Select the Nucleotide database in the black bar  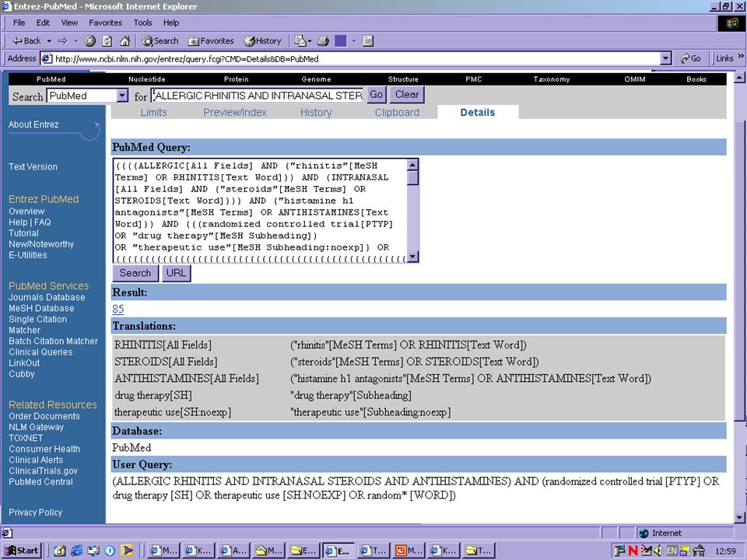pos(147,79)
